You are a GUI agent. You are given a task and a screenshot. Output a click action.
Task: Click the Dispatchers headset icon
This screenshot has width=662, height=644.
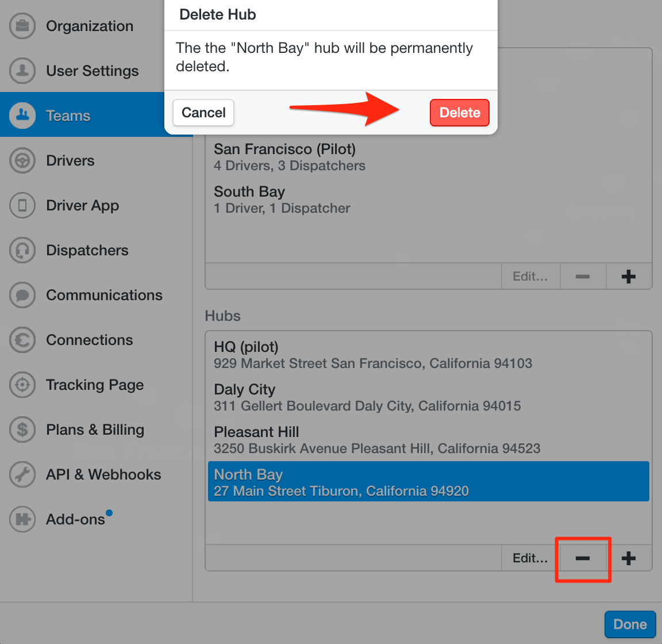[x=22, y=250]
